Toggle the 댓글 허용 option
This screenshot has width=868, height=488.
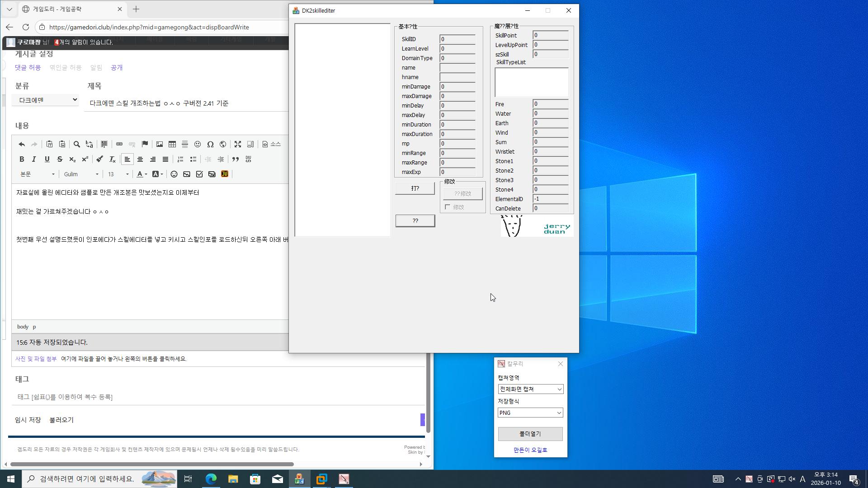[x=28, y=67]
